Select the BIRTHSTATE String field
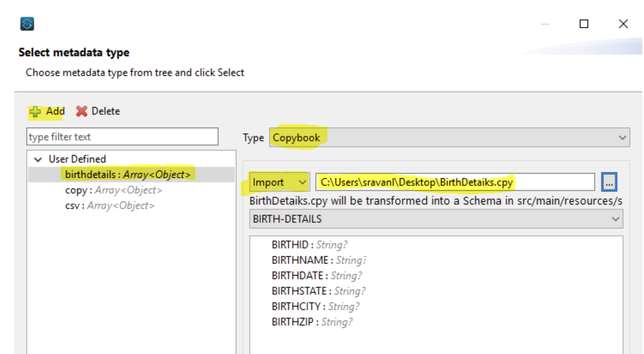The image size is (644, 354). click(x=319, y=291)
